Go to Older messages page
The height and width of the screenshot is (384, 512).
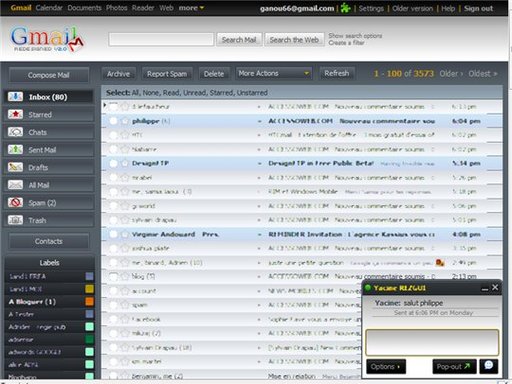pos(451,74)
